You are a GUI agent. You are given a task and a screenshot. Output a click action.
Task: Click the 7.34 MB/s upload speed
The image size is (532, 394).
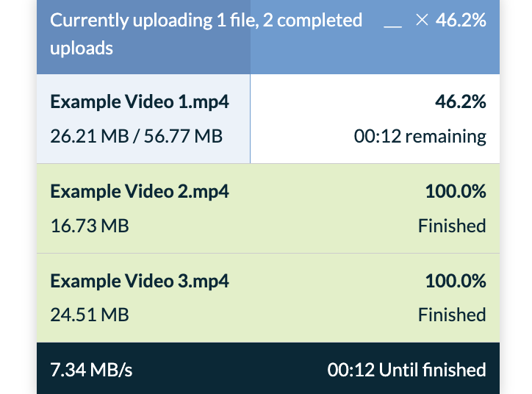pyautogui.click(x=91, y=370)
